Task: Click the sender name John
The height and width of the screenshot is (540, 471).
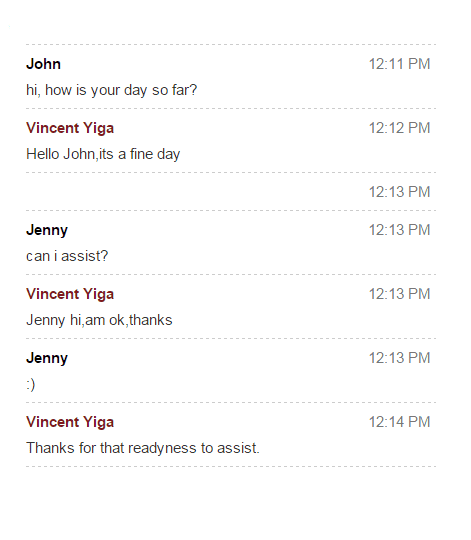Action: point(43,64)
